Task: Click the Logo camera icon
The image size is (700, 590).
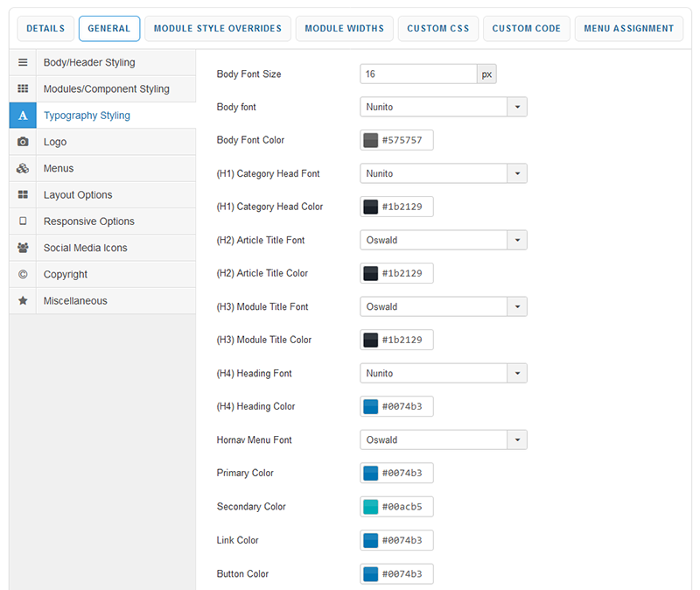Action: [23, 142]
